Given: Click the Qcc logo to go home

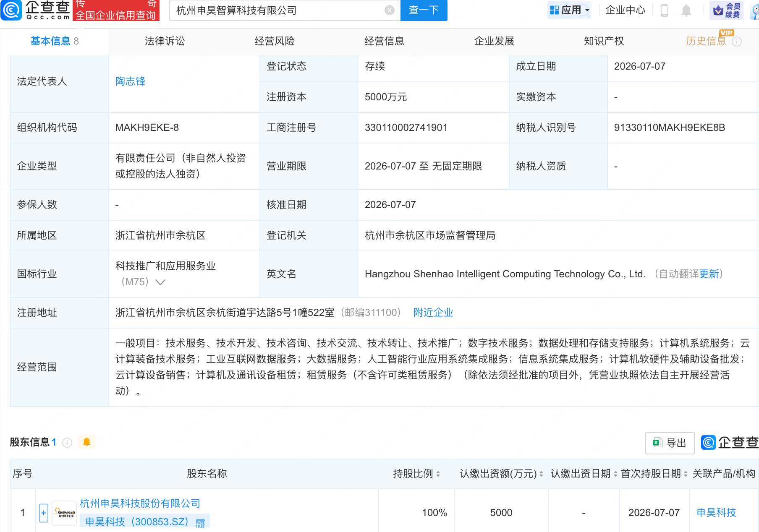Looking at the screenshot, I should point(36,10).
